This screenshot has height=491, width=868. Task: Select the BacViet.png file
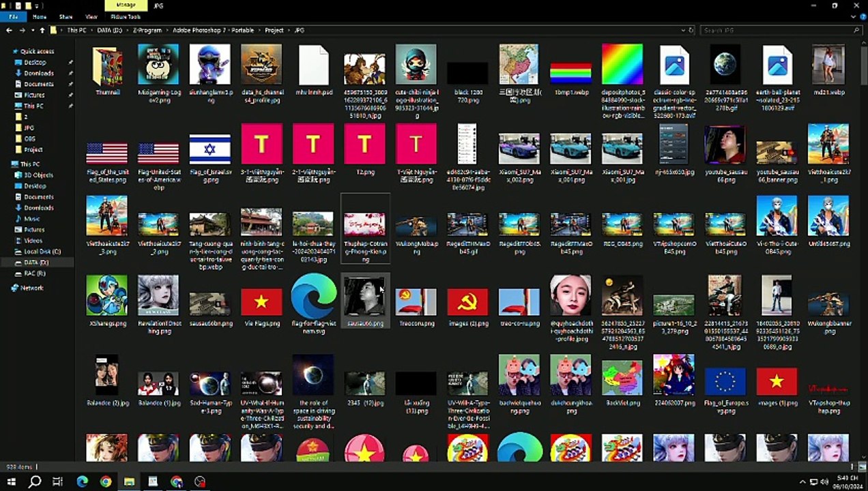[622, 384]
